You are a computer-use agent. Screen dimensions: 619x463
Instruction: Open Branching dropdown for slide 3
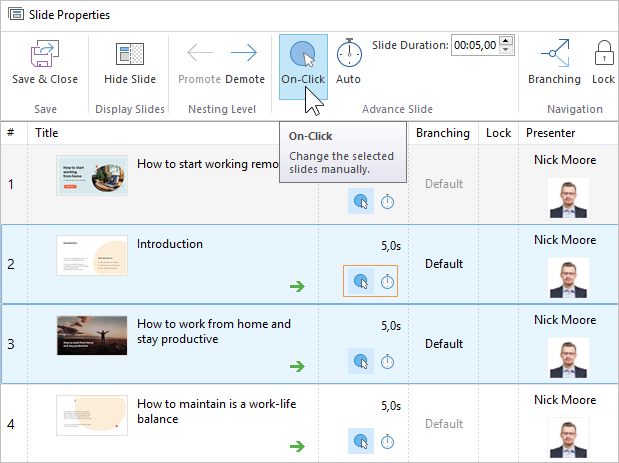444,344
